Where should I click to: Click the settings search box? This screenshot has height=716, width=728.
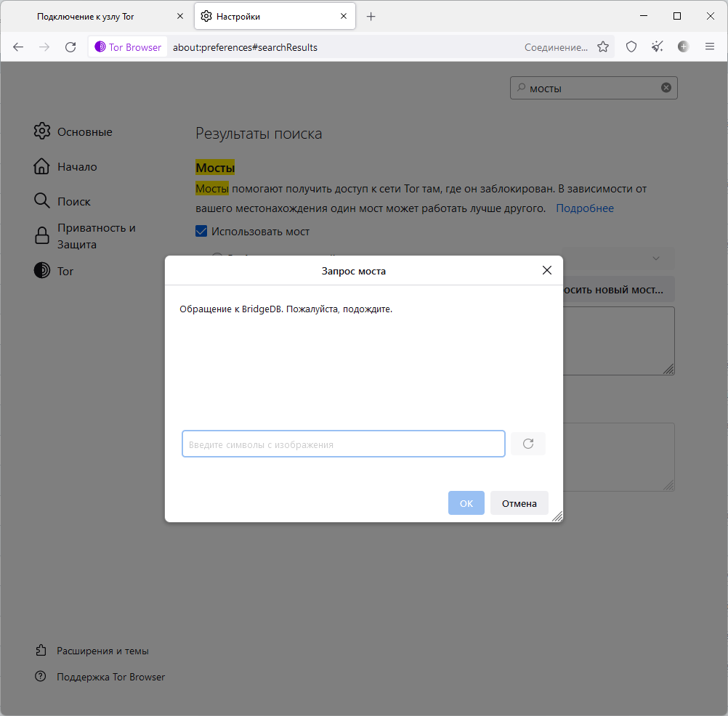pos(594,88)
